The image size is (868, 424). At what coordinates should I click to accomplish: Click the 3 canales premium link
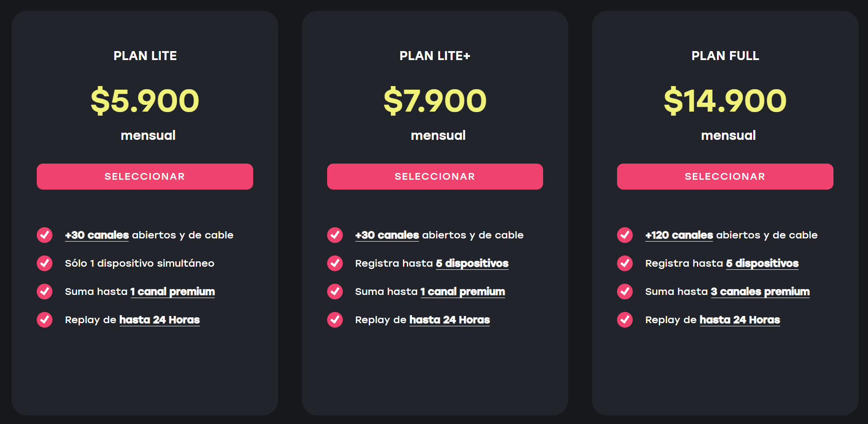[x=760, y=292]
